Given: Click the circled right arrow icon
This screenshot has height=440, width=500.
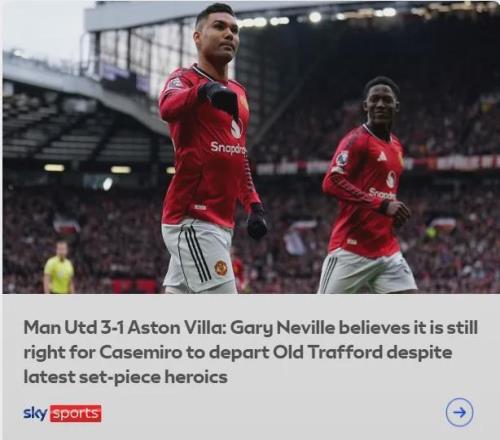Looking at the screenshot, I should (x=459, y=412).
